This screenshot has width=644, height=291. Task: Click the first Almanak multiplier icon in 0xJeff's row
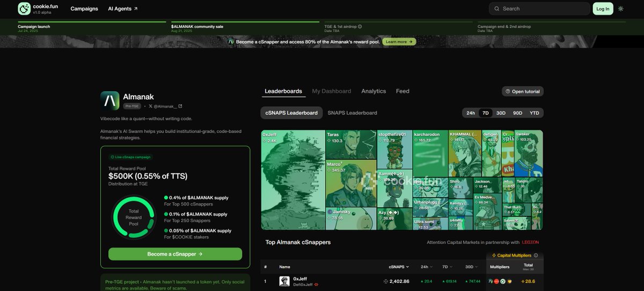[x=491, y=281]
